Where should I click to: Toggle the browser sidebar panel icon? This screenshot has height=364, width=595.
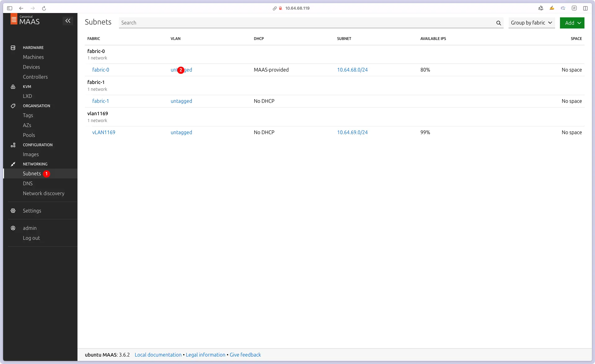(x=10, y=8)
